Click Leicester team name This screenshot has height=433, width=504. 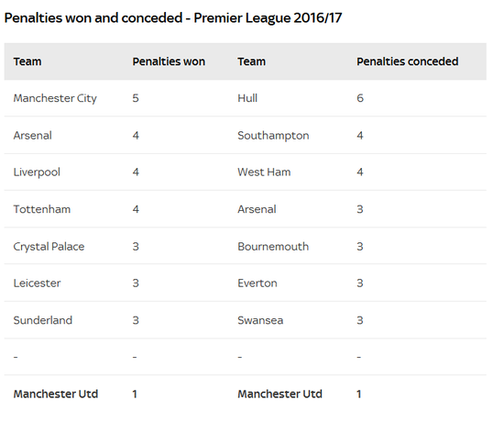pos(37,283)
